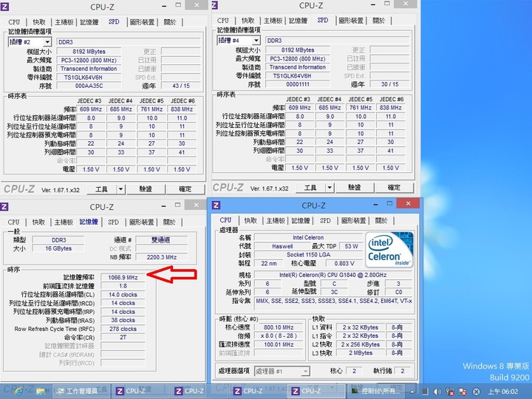Select the serial number 00001111
This screenshot has height=399, width=532.
298,84
